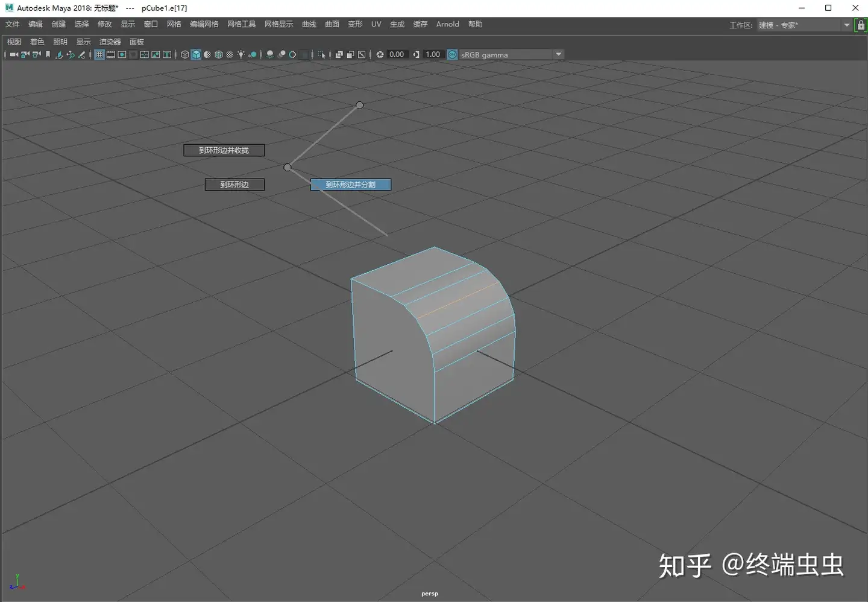Open the 选择 menu

point(81,24)
